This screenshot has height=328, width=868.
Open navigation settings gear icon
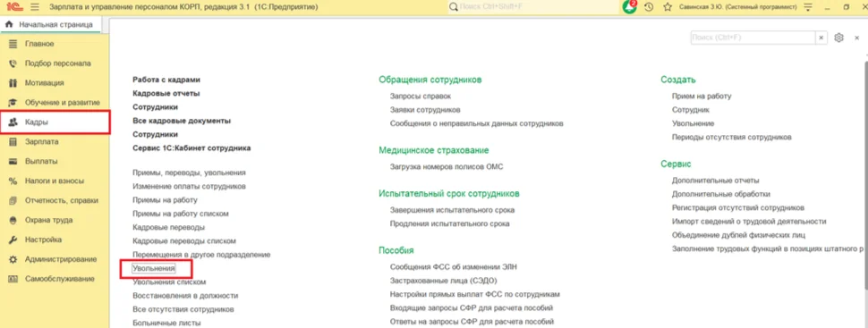tap(838, 37)
